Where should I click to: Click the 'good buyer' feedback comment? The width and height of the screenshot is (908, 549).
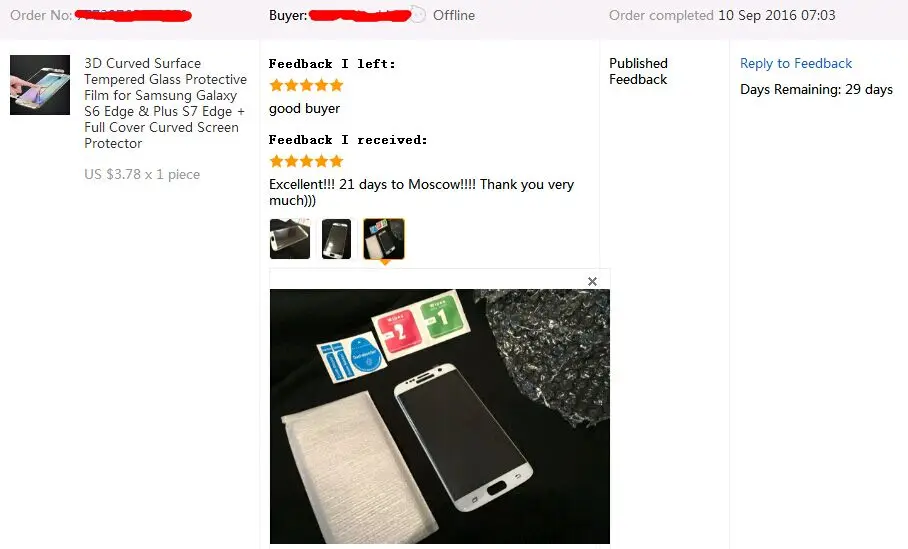tap(304, 109)
